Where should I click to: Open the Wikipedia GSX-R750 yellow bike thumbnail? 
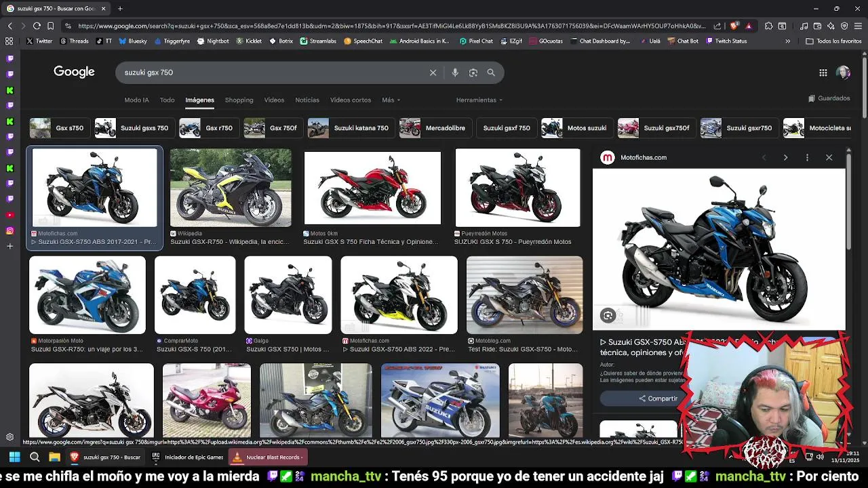point(231,188)
